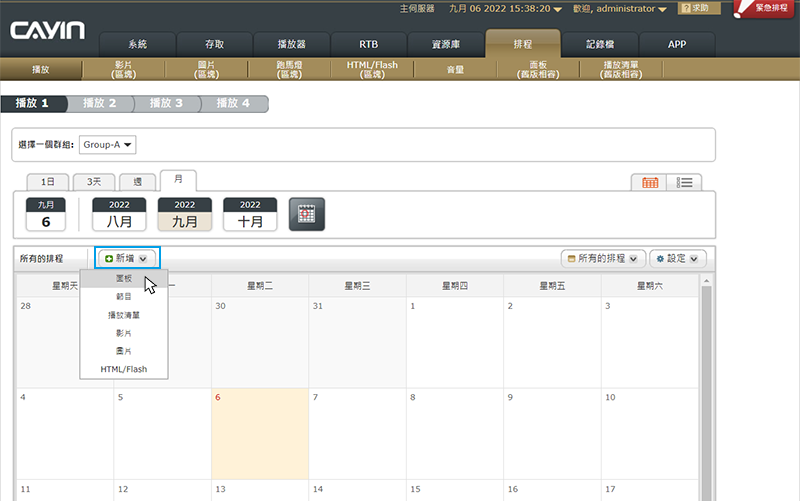
Task: Select 面板 from the add menu
Action: click(124, 279)
